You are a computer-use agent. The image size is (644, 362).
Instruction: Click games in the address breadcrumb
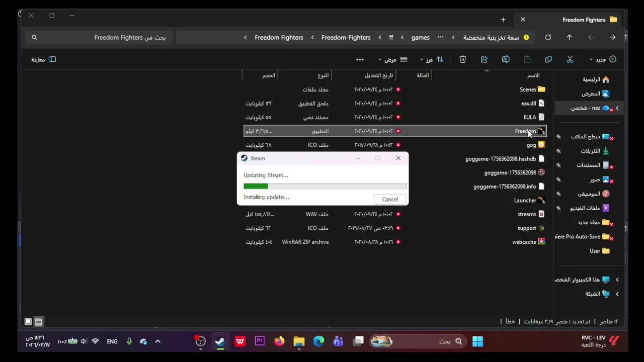tap(421, 37)
